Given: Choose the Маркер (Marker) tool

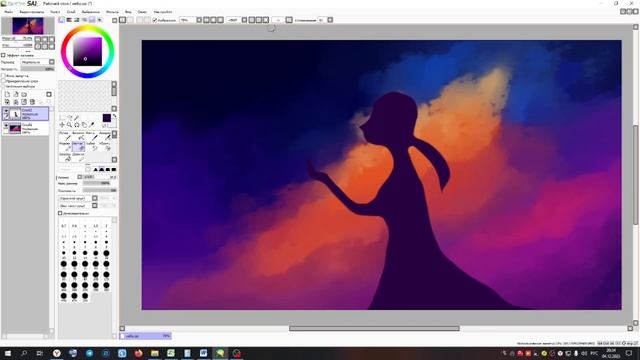Looking at the screenshot, I should 65,146.
